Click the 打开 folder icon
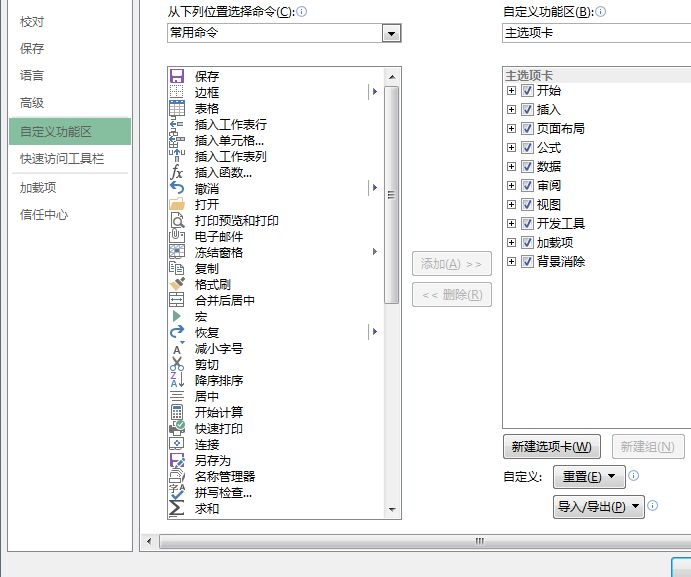Viewport: 691px width, 577px height. pyautogui.click(x=177, y=204)
